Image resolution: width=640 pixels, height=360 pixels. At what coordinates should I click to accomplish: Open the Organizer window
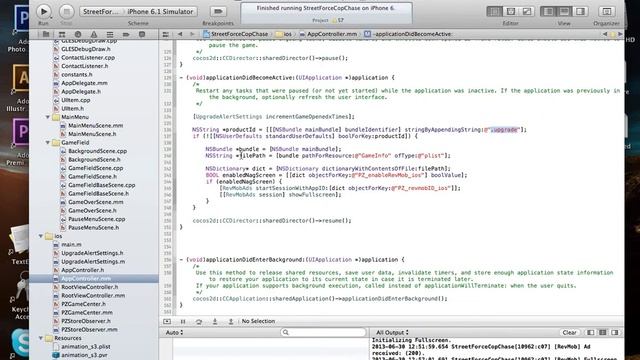607,11
